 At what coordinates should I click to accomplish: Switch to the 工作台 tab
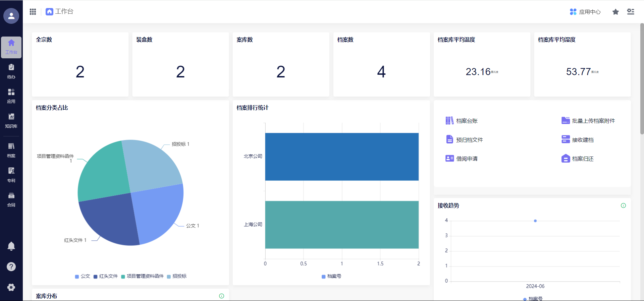tap(60, 12)
